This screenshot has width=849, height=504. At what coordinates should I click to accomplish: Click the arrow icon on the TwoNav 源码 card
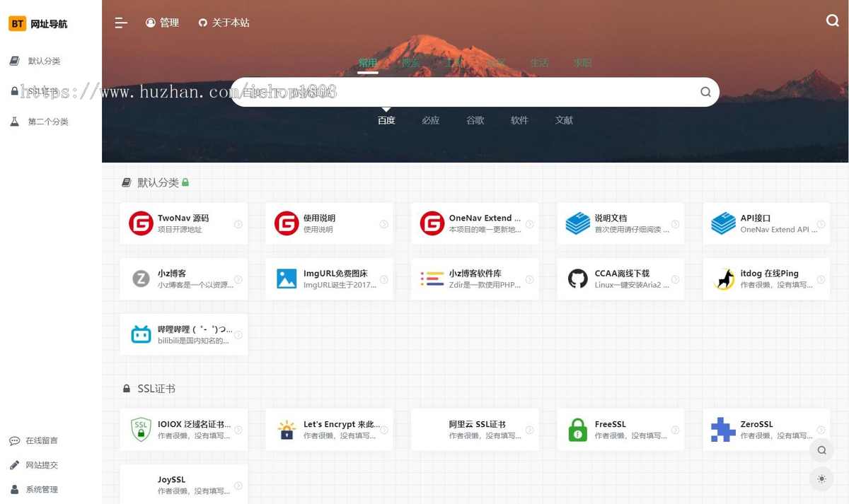click(x=238, y=224)
